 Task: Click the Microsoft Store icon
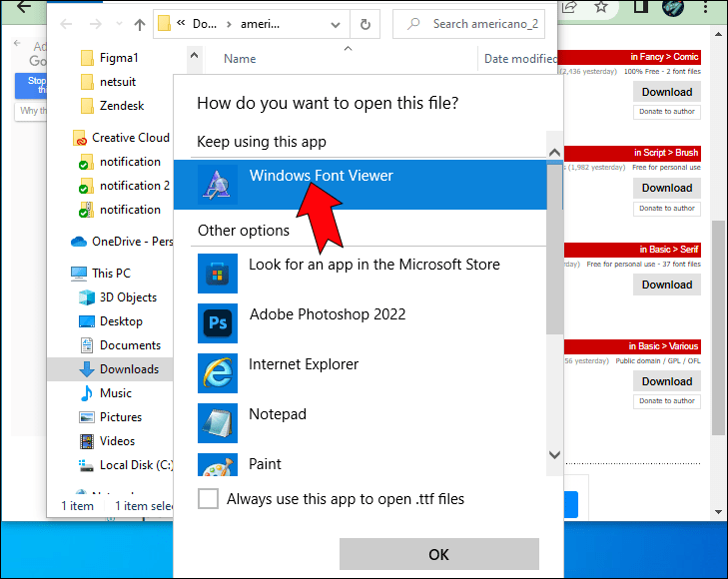click(x=217, y=274)
